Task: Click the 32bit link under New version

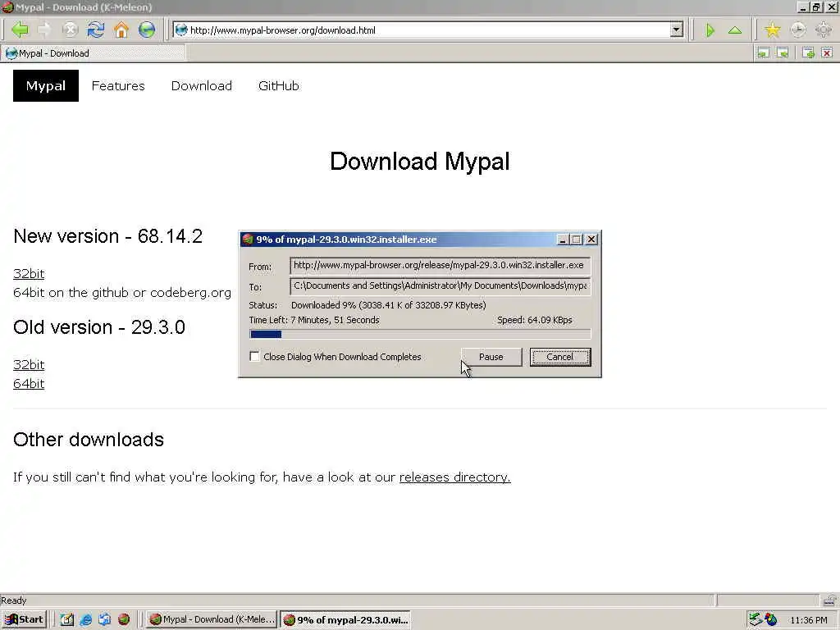Action: point(29,274)
